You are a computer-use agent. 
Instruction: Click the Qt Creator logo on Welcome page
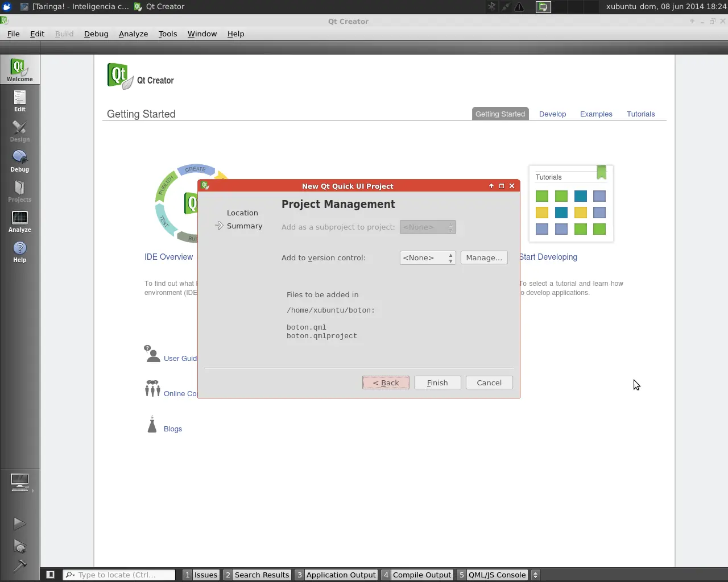click(120, 76)
